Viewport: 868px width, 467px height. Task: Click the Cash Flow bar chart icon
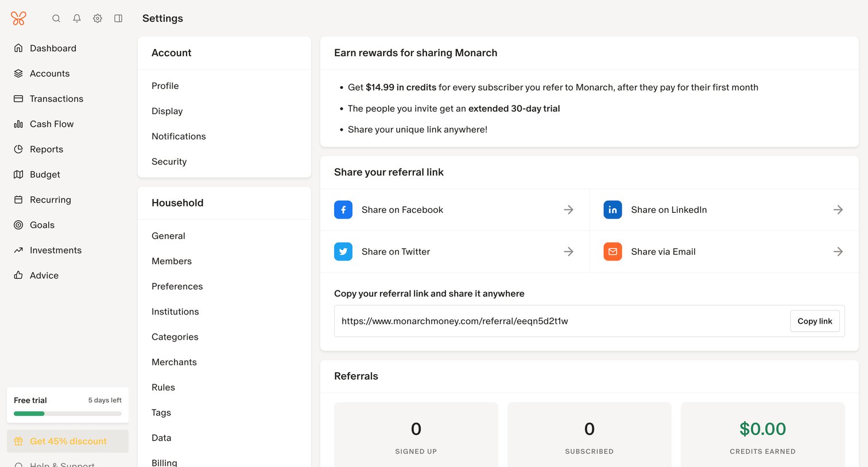[x=18, y=124]
